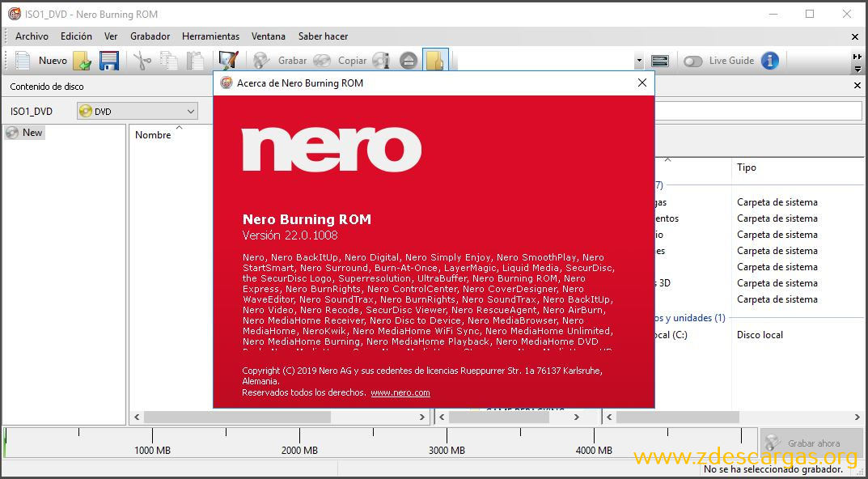Open an existing compilation via folder icon
This screenshot has height=479, width=868.
click(82, 61)
